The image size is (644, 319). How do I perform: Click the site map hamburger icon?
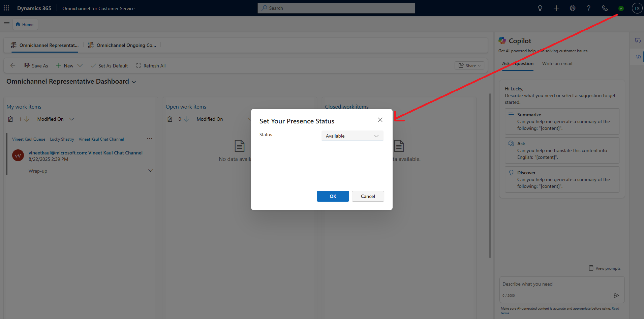click(6, 24)
